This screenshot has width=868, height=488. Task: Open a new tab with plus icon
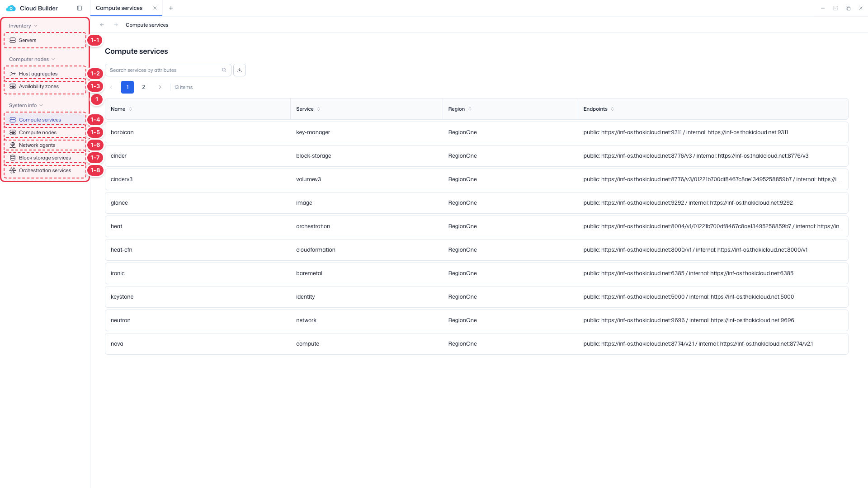point(171,8)
